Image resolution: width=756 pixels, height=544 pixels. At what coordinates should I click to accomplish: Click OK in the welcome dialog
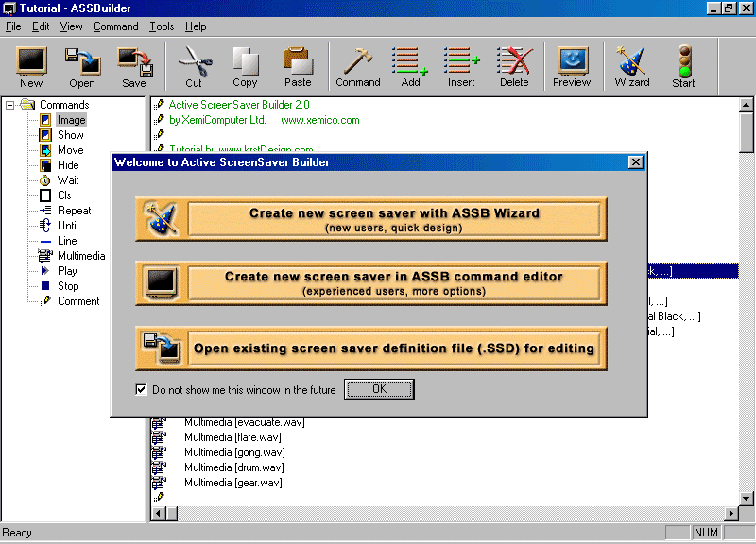pyautogui.click(x=379, y=389)
